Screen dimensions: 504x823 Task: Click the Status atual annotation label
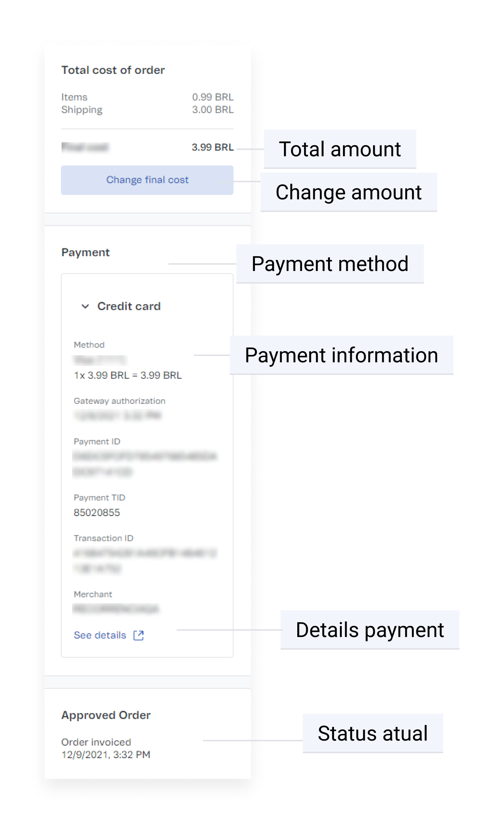373,734
